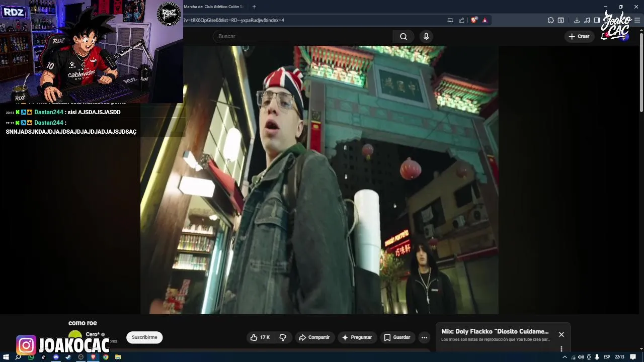Screen dimensions: 644x362
Task: Open Brave Shields lion icon
Action: [474, 20]
